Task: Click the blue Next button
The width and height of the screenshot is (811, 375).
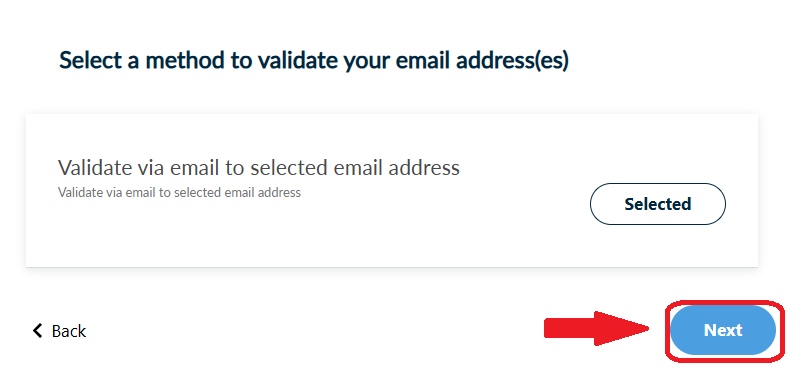Action: (x=723, y=330)
